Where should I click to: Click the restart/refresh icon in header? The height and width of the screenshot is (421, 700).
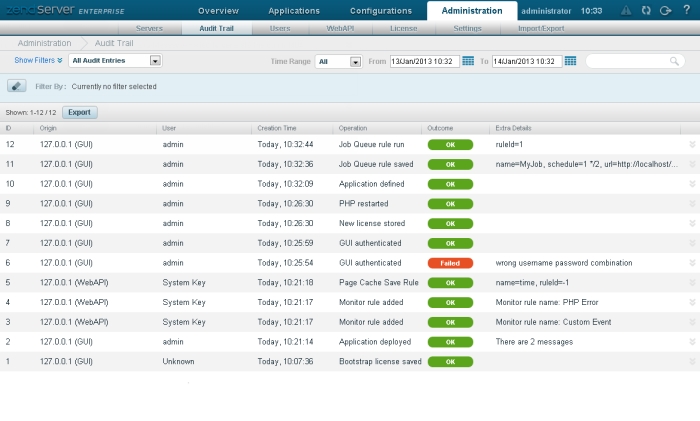click(645, 10)
